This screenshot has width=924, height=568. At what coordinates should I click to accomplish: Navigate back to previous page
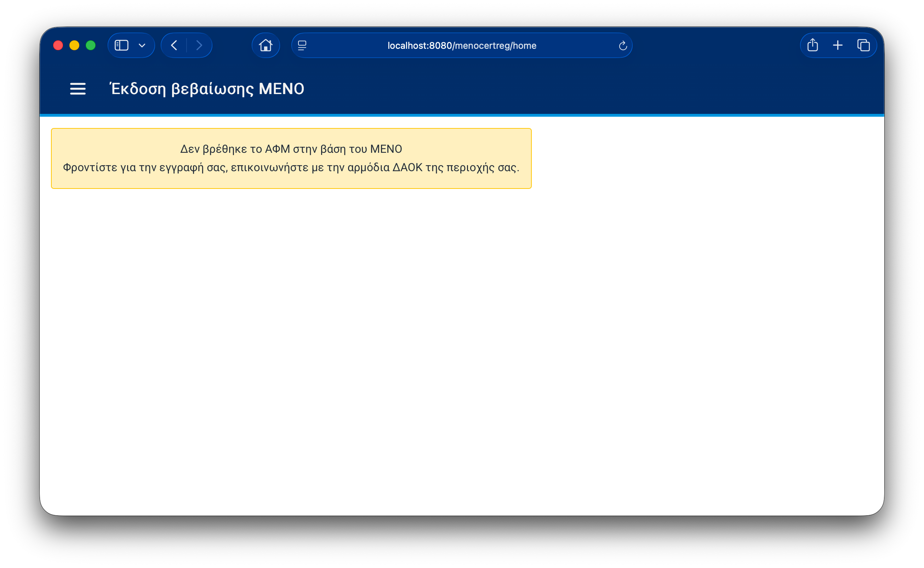[174, 46]
